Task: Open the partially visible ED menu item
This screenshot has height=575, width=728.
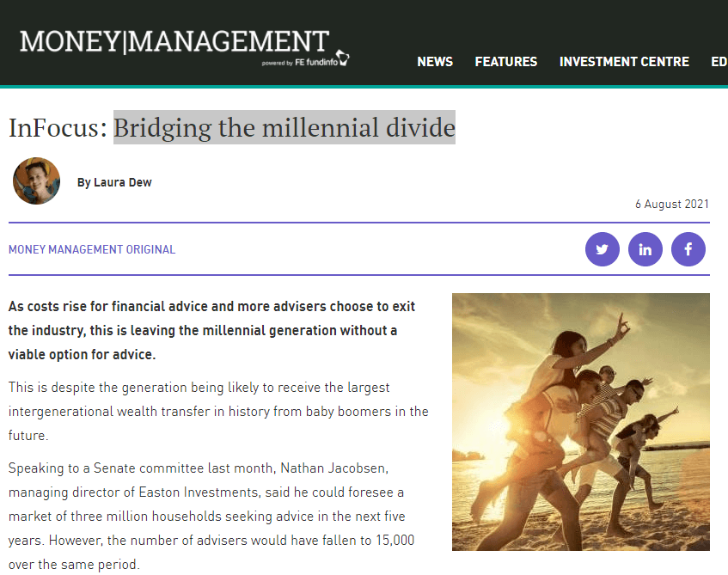Action: tap(719, 62)
